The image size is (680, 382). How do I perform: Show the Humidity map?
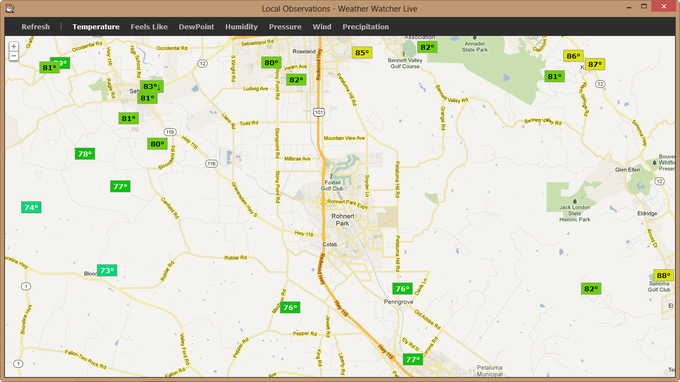pyautogui.click(x=241, y=27)
